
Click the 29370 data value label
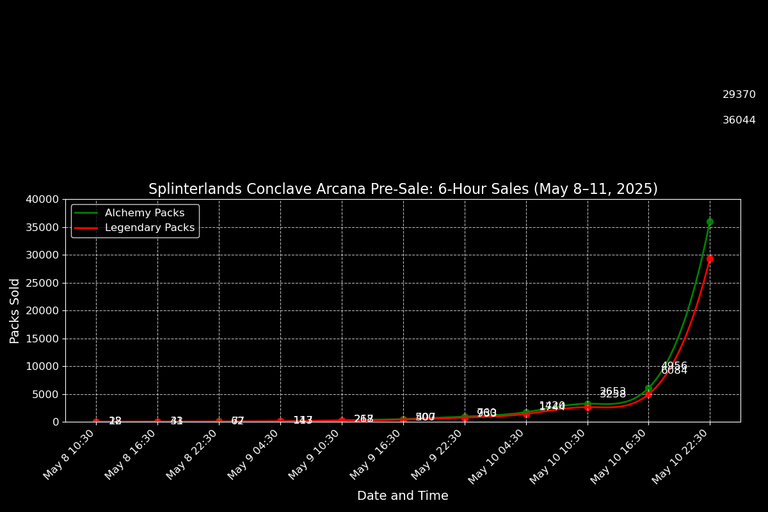739,95
